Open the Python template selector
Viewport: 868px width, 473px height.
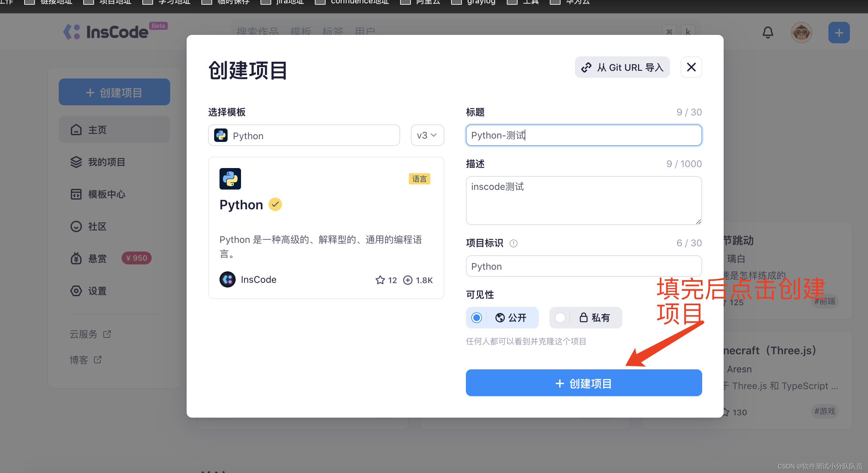(303, 135)
